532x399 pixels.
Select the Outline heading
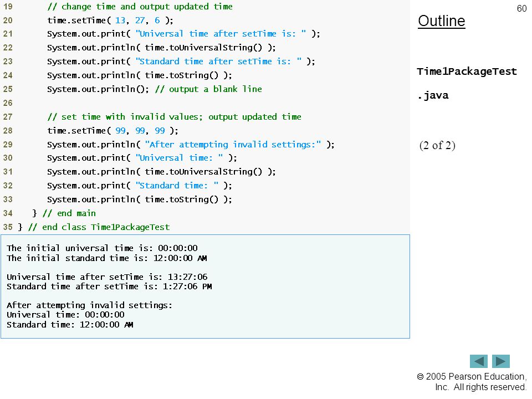coord(442,21)
